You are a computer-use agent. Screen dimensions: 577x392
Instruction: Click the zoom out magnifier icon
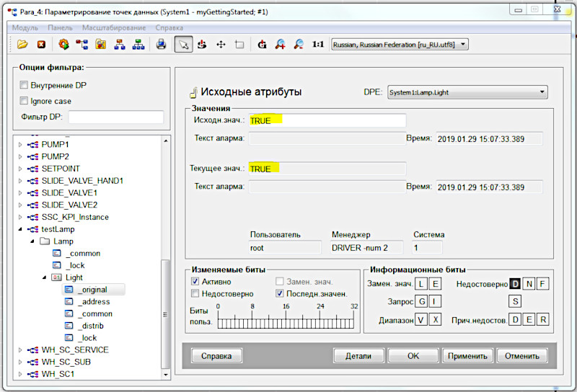click(x=299, y=45)
